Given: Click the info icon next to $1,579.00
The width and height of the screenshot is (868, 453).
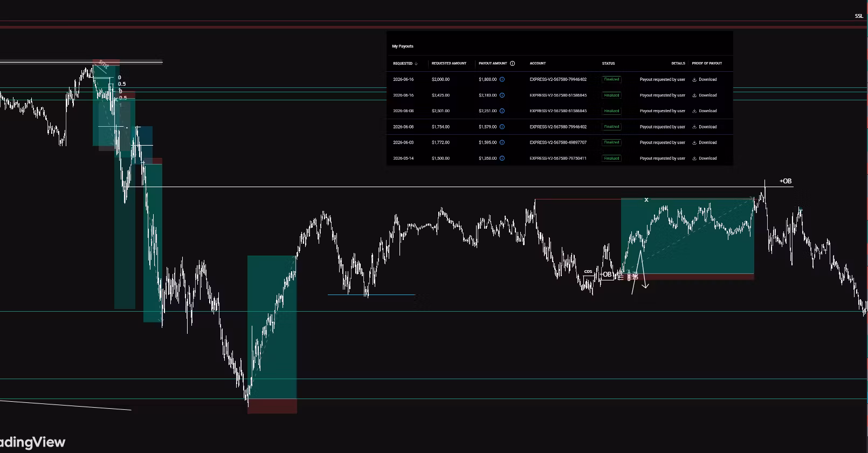Looking at the screenshot, I should 502,127.
